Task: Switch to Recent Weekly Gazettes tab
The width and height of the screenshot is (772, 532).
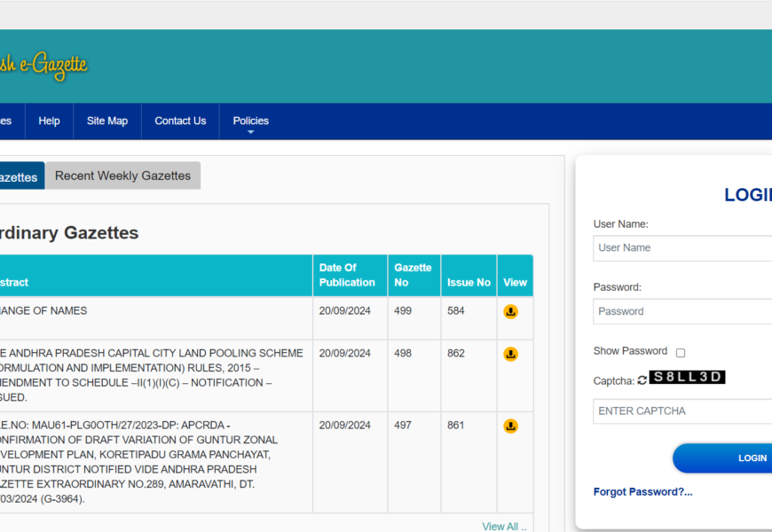Action: click(122, 176)
